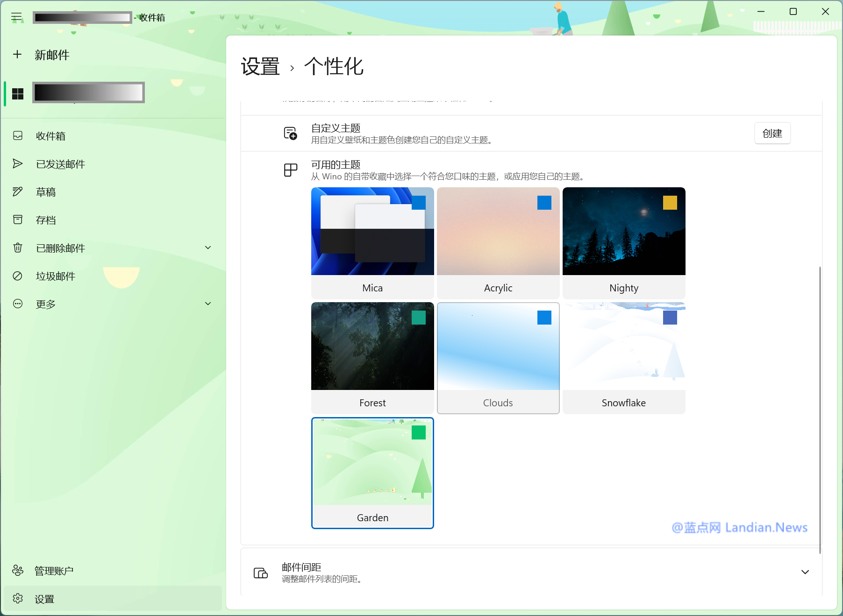Open the hamburger navigation menu
843x616 pixels.
tap(17, 17)
